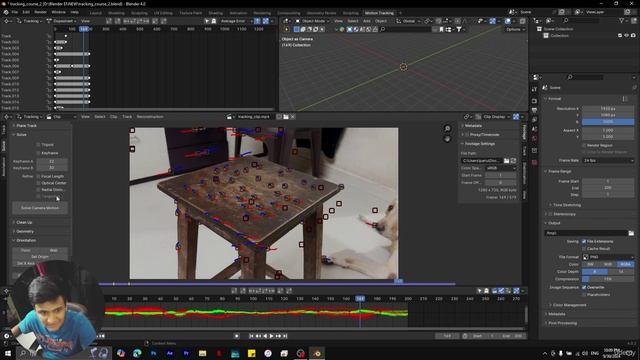
Task: Expand Post Processing section
Action: (561, 323)
